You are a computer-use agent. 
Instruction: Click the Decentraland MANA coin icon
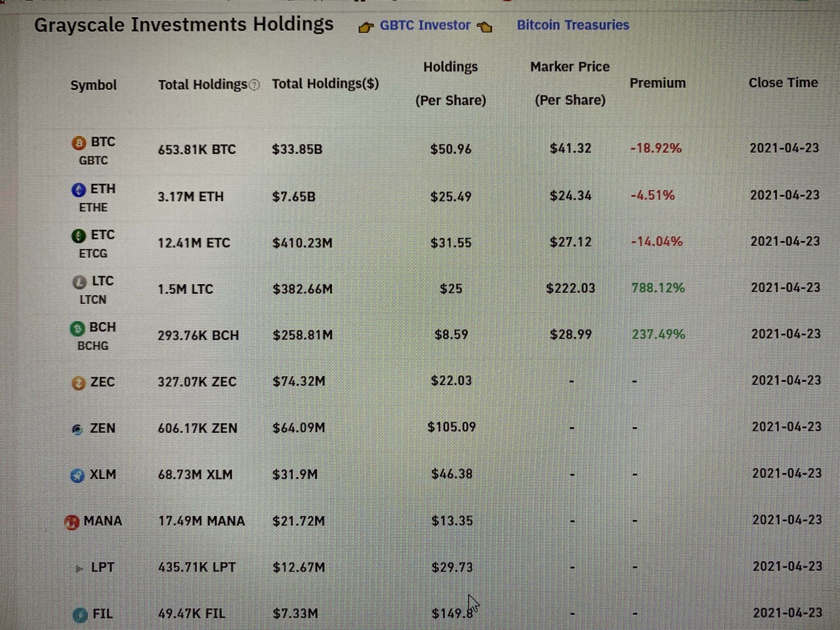(x=72, y=522)
